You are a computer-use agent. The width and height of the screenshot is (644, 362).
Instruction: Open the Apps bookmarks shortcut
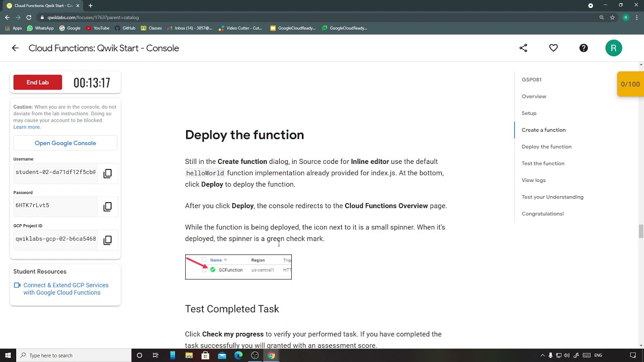(x=14, y=28)
